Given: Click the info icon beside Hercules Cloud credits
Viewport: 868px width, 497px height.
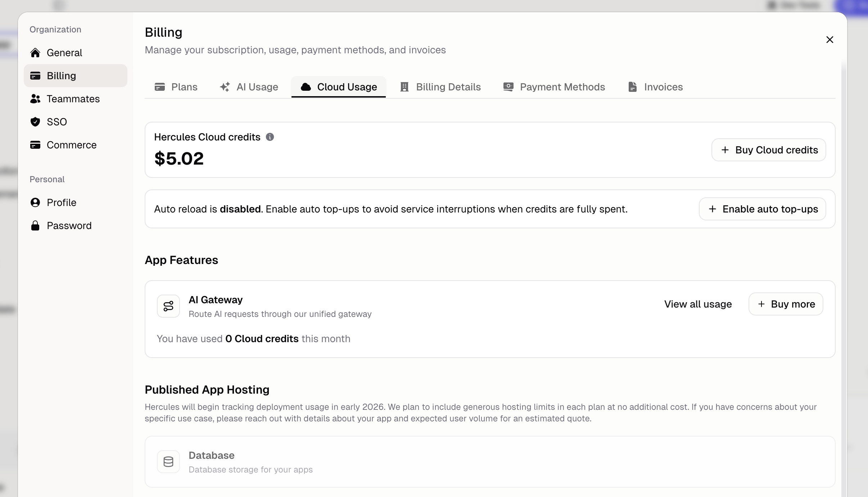Looking at the screenshot, I should pyautogui.click(x=270, y=137).
